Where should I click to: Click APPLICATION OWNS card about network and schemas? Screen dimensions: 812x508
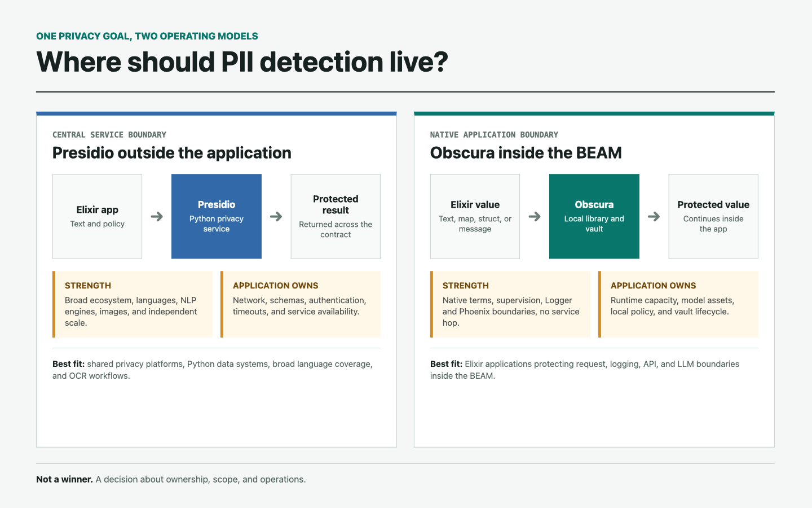(301, 304)
